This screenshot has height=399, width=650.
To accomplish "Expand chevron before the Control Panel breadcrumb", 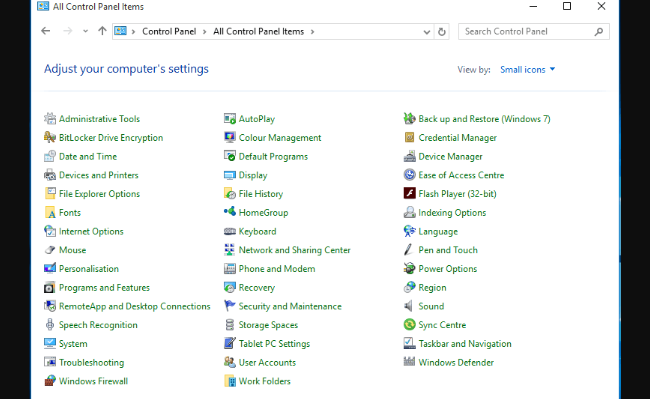I will pos(133,31).
